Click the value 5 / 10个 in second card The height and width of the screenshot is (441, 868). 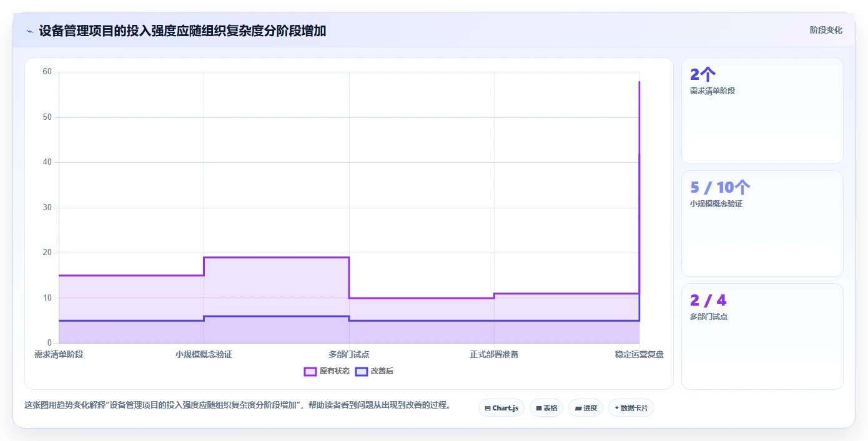[720, 187]
